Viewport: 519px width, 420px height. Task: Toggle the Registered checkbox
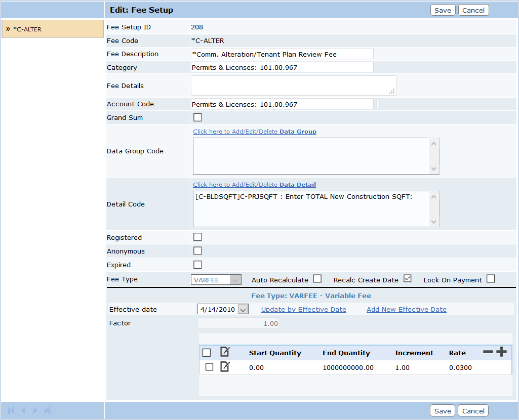(197, 237)
